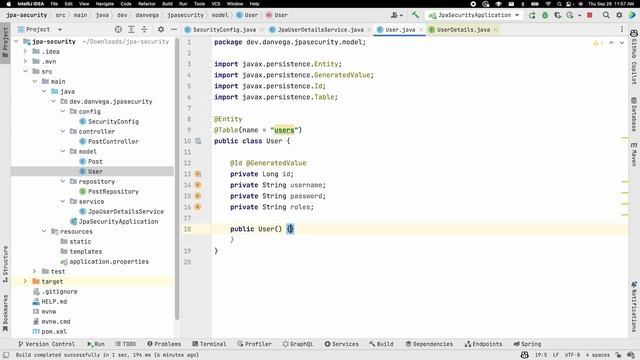Screen dimensions: 640x360
Task: Start debugging with the bug icon
Action: 545,15
